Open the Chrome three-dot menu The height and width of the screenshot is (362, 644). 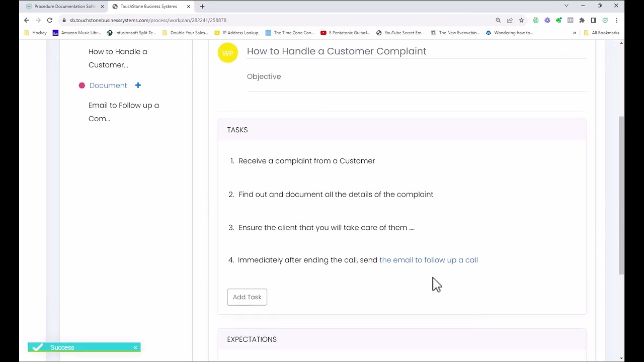(x=617, y=20)
